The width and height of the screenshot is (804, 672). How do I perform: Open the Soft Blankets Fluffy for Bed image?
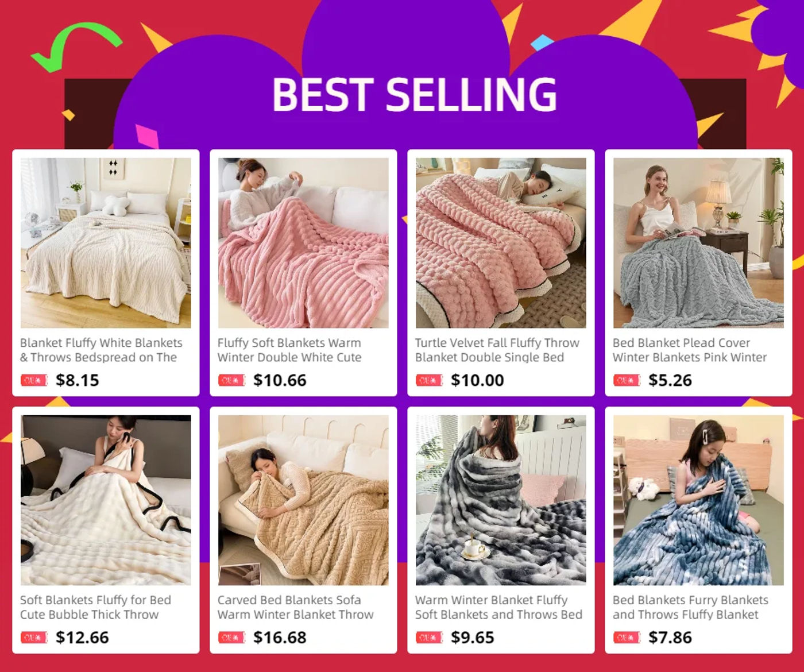(106, 500)
